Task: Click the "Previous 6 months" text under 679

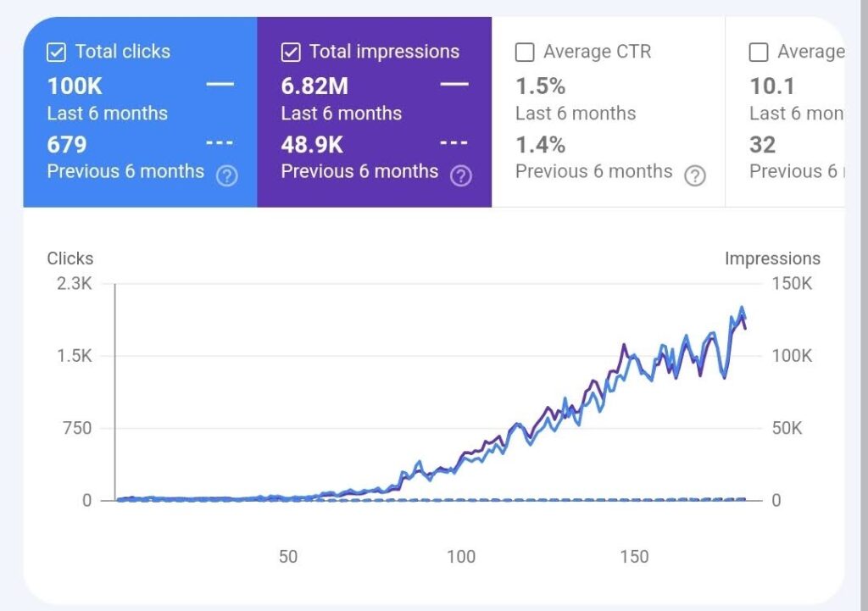Action: click(x=125, y=171)
